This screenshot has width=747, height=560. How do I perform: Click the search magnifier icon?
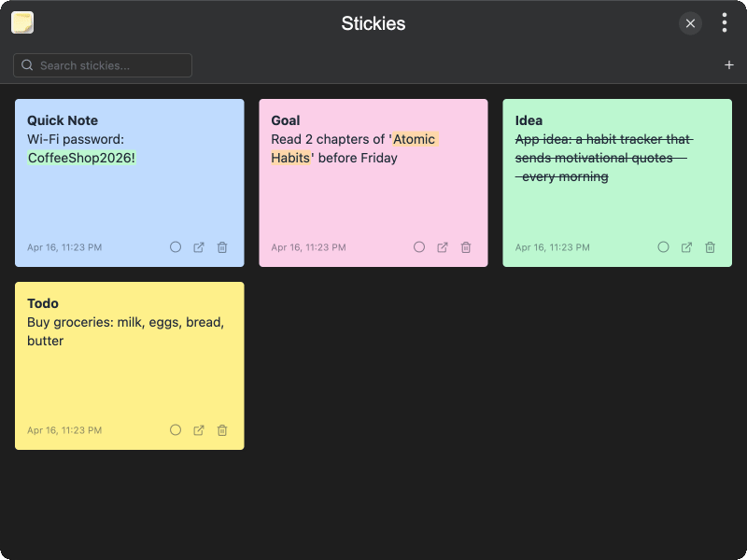point(26,65)
